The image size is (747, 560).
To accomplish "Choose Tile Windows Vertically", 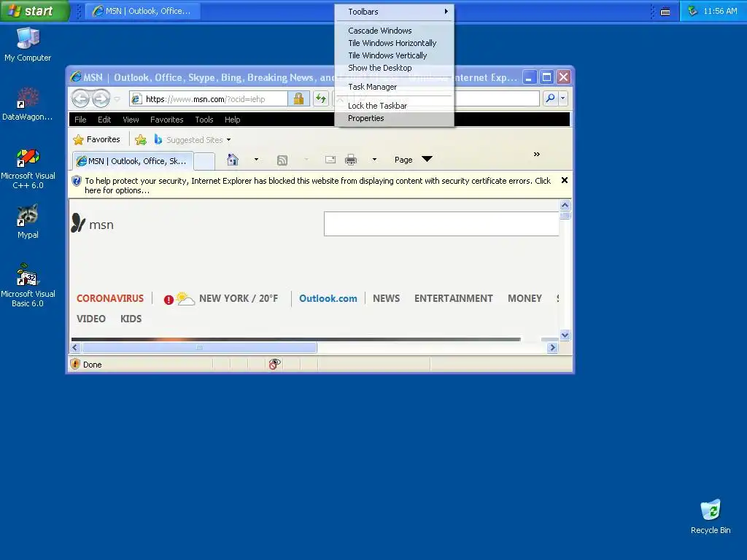I will (x=395, y=55).
